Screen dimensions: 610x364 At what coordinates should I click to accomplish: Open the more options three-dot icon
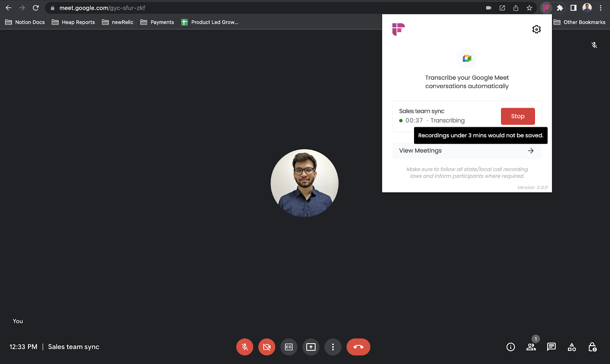click(333, 347)
